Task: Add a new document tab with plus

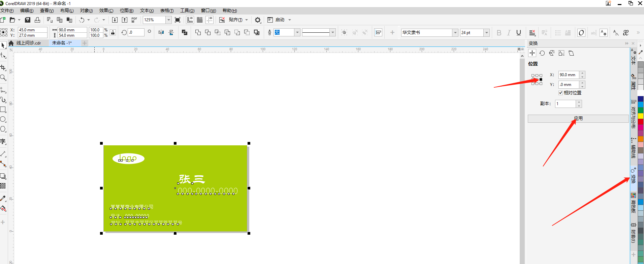Action: point(85,43)
